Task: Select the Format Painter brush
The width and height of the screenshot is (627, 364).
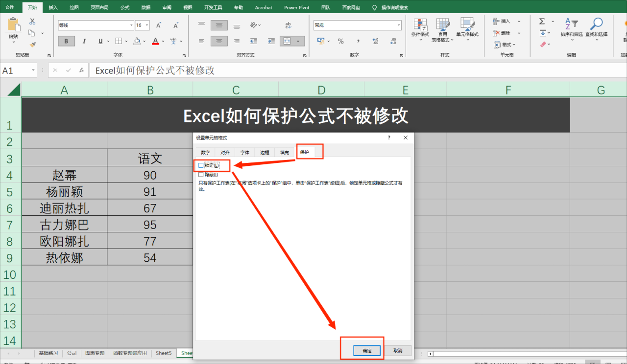Action: (x=32, y=44)
